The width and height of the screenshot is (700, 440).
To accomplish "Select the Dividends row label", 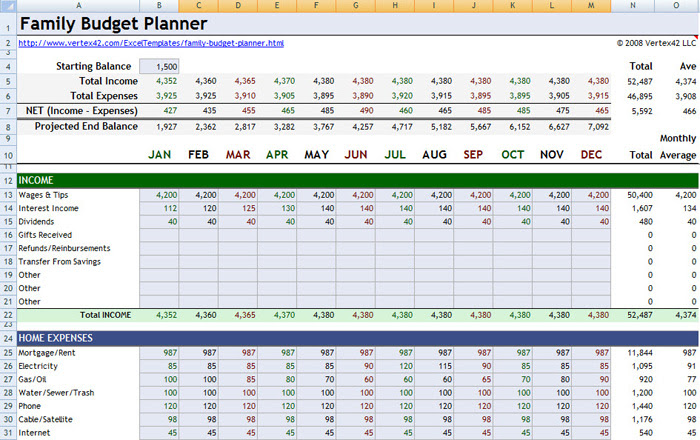I will tap(36, 222).
